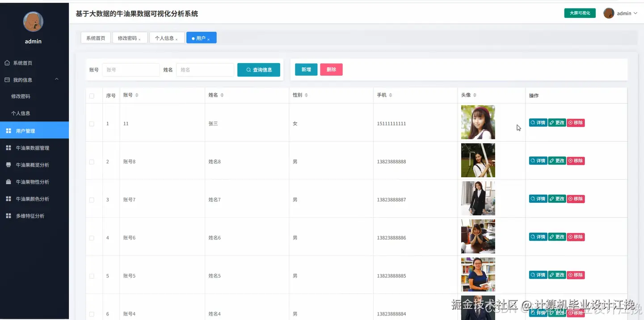
Task: Tick the select-all checkbox in table header
Action: [92, 96]
